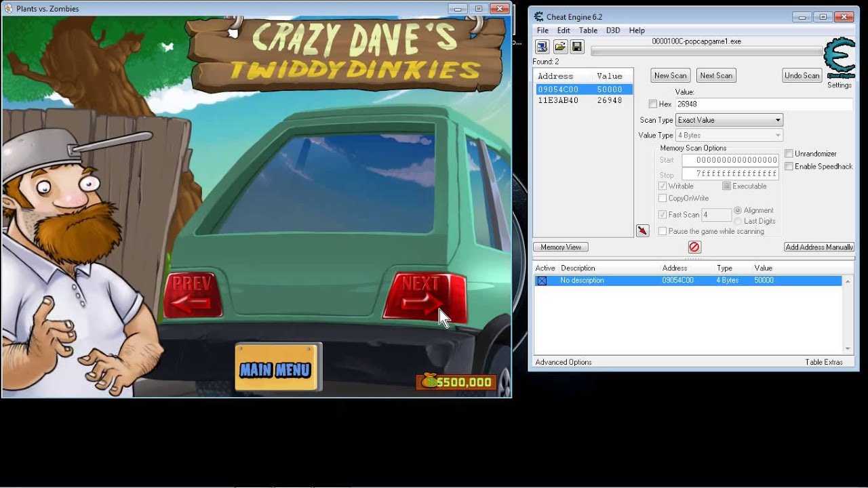The height and width of the screenshot is (488, 868).
Task: Click the New Scan button
Action: tap(671, 75)
